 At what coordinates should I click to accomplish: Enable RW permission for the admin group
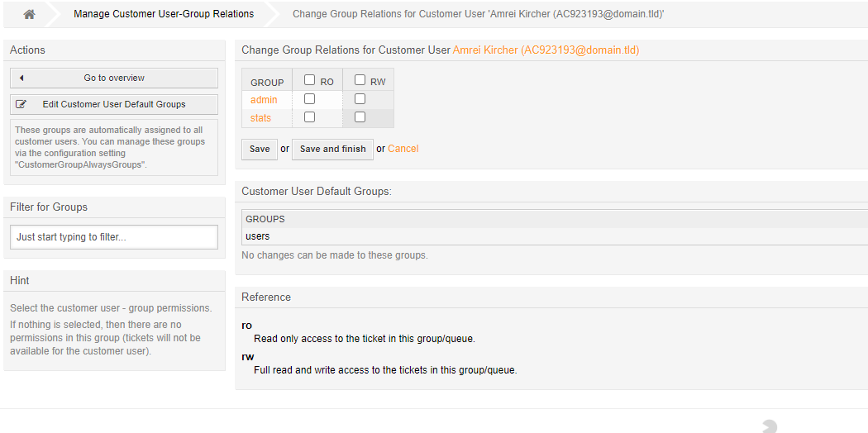tap(360, 99)
